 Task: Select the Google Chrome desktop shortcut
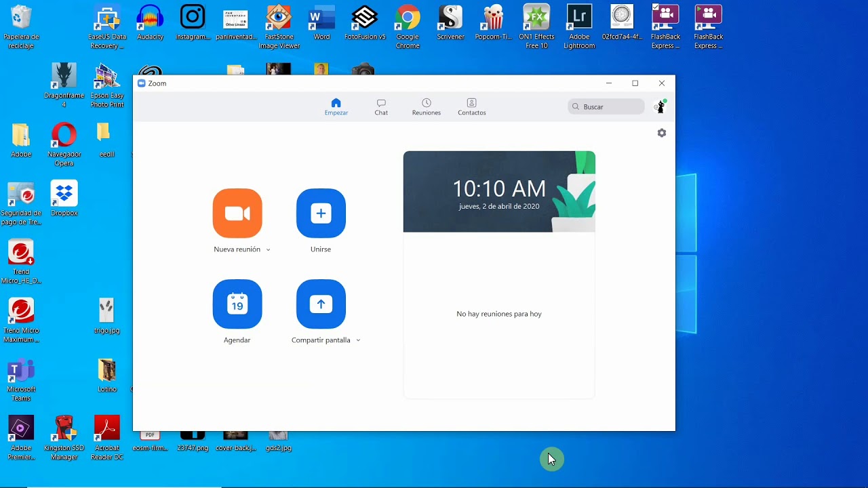pyautogui.click(x=408, y=28)
